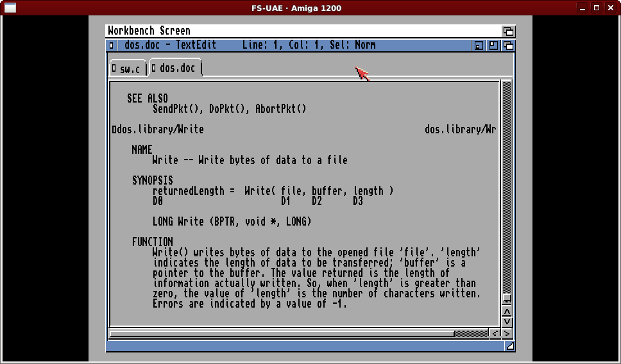This screenshot has height=364, width=621.
Task: Minimize the FS-UAE window
Action: [x=583, y=8]
